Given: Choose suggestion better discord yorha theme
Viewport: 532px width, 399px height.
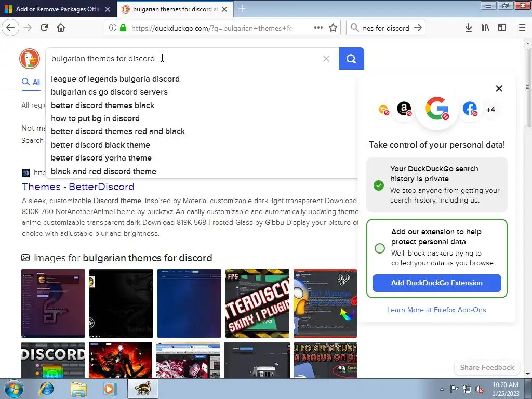Looking at the screenshot, I should (101, 158).
